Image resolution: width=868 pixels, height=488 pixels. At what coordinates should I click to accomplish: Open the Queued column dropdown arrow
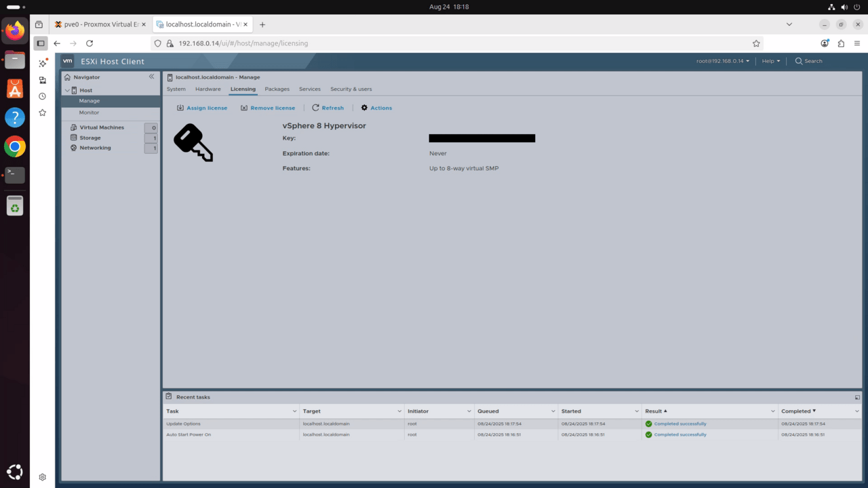click(554, 411)
